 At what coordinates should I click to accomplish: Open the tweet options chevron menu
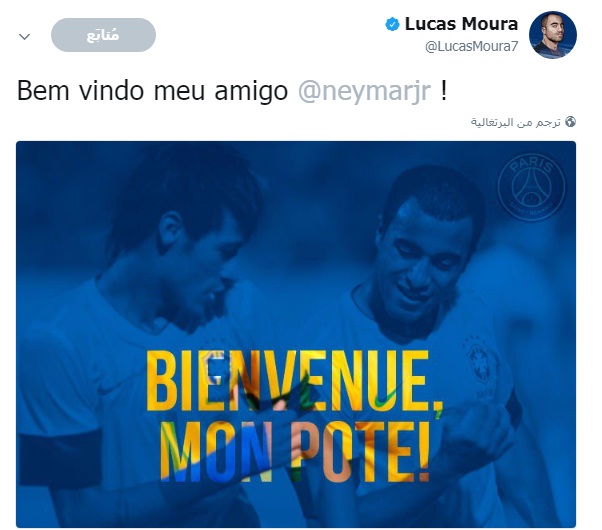coord(25,37)
